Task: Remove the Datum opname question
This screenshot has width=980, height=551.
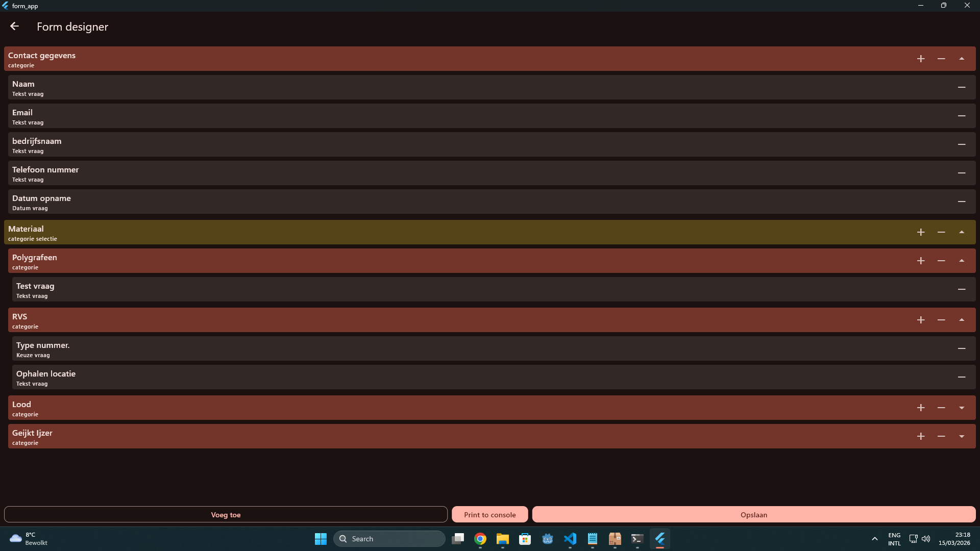Action: [x=962, y=202]
